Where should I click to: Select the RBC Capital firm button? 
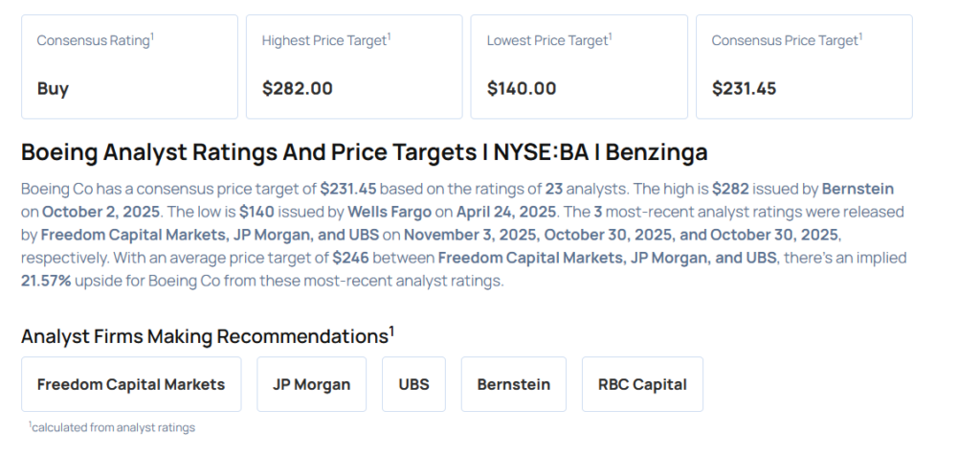tap(642, 384)
